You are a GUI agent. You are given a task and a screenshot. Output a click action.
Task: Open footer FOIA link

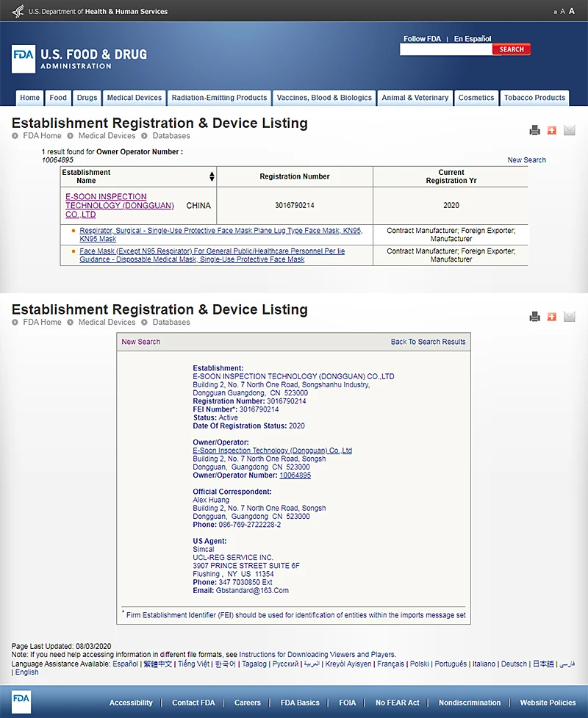(348, 703)
